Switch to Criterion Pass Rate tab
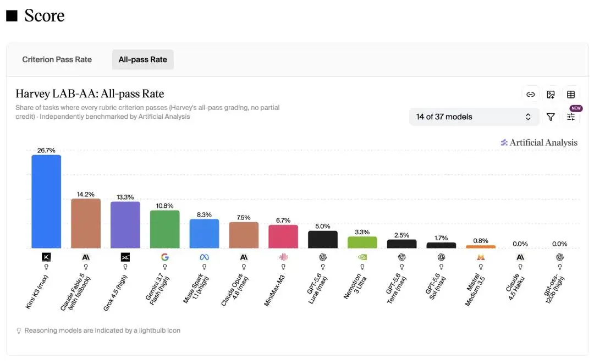This screenshot has width=594, height=364. coord(57,59)
